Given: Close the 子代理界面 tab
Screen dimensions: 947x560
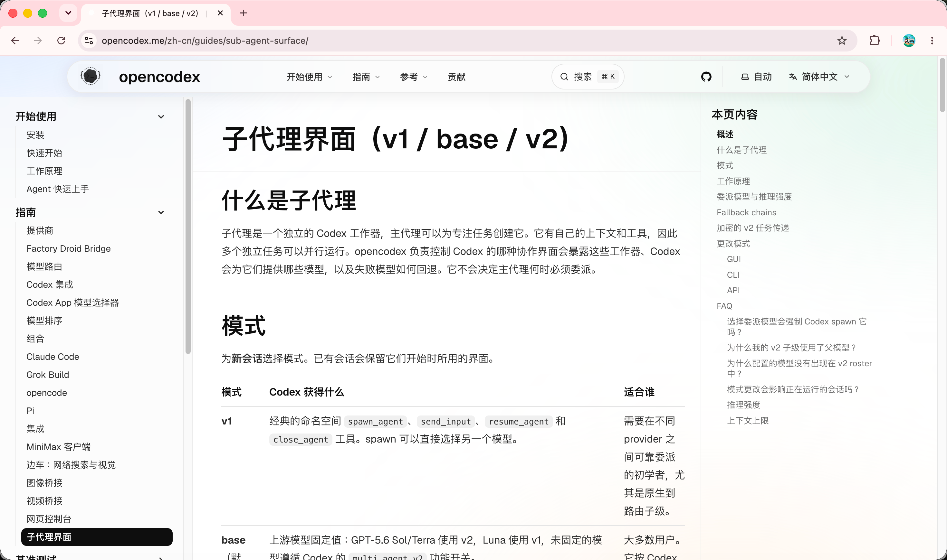Looking at the screenshot, I should (221, 13).
